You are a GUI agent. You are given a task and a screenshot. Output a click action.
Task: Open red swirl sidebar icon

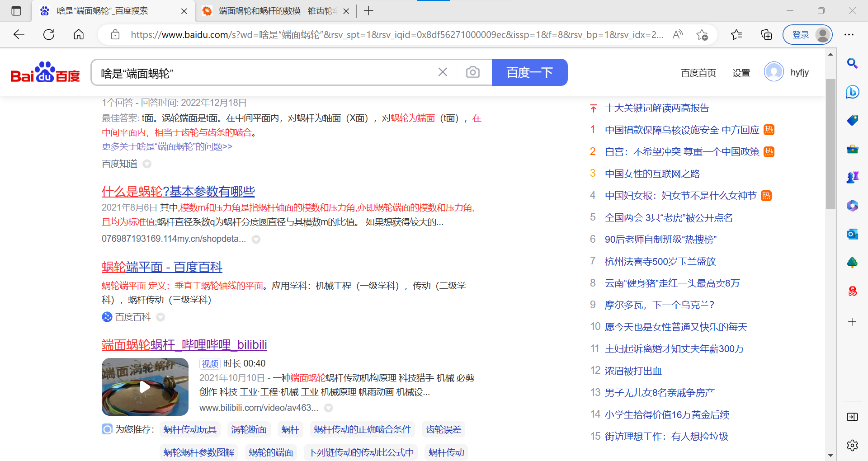pyautogui.click(x=852, y=291)
